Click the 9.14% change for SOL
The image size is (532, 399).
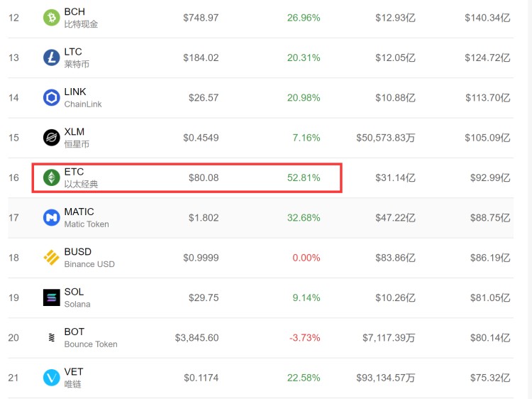click(306, 297)
